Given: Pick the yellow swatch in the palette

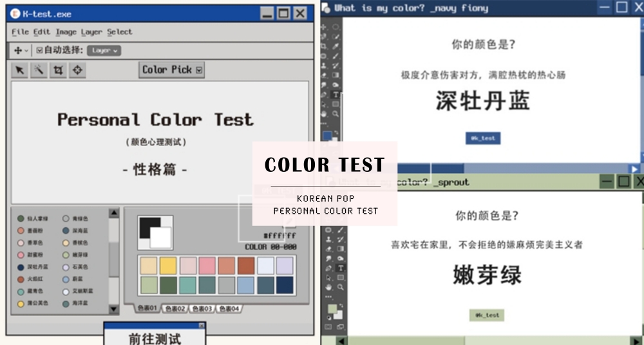Looking at the screenshot, I should pyautogui.click(x=168, y=266).
